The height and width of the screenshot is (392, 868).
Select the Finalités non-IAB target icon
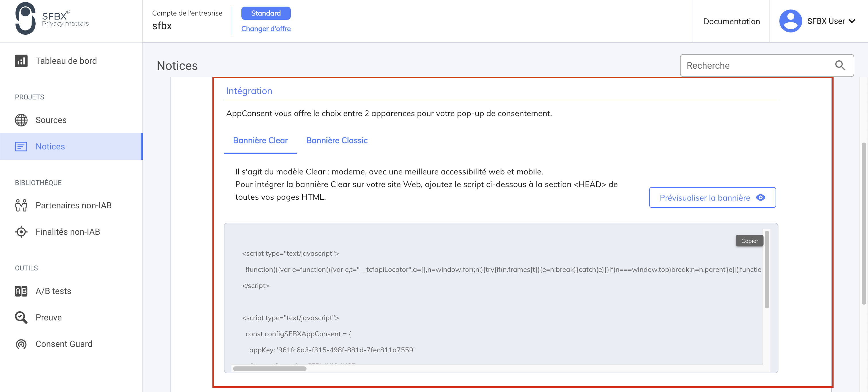coord(21,232)
